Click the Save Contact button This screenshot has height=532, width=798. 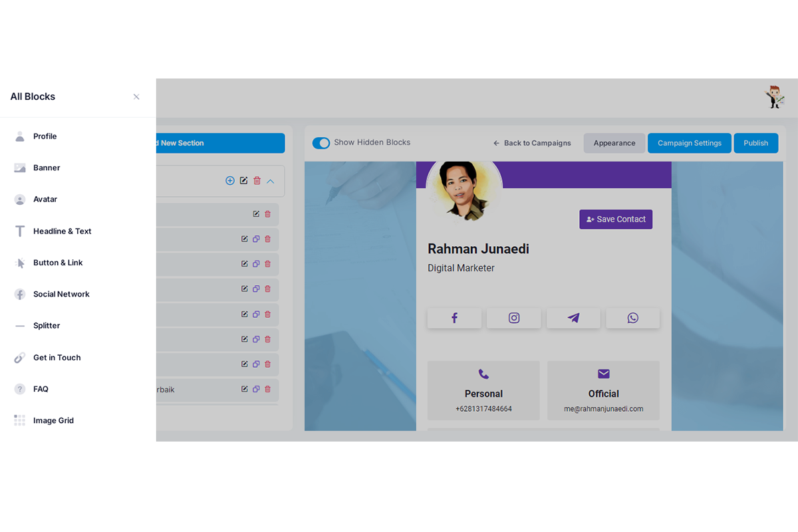pyautogui.click(x=616, y=219)
